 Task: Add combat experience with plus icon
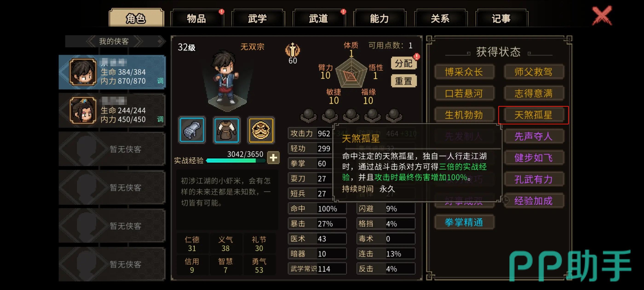273,158
